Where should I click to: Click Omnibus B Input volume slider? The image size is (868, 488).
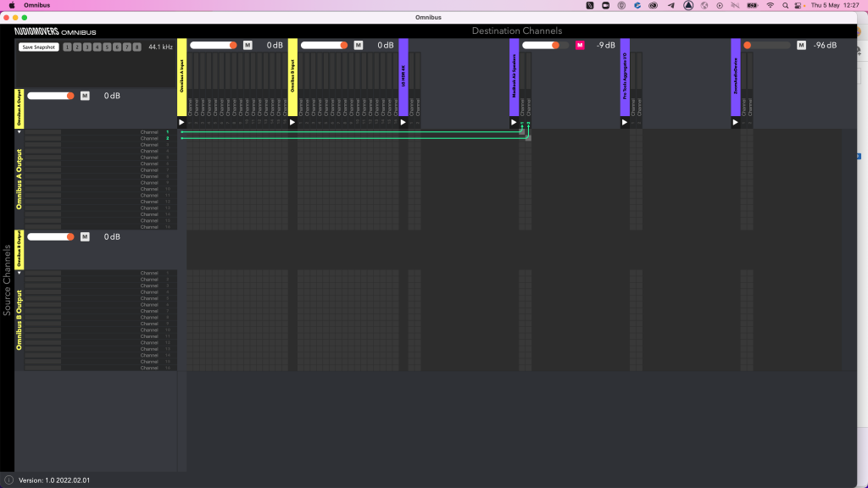[325, 46]
